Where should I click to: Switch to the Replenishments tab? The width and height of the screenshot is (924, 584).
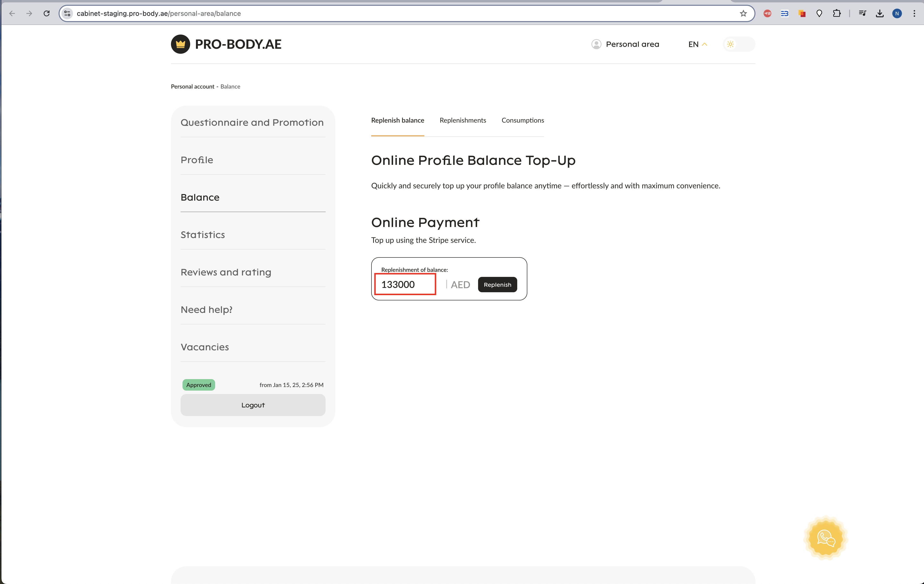462,120
